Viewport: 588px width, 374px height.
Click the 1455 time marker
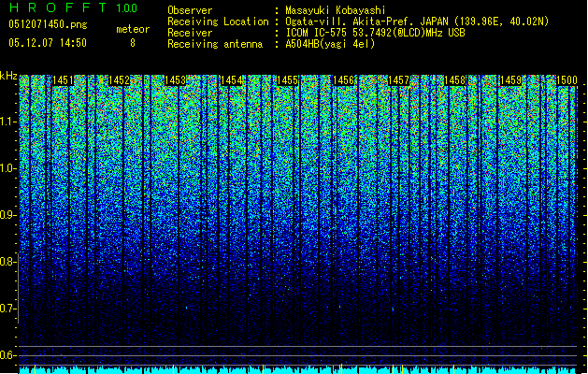[x=287, y=80]
